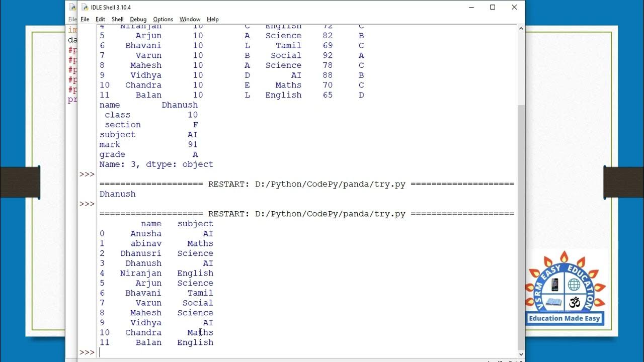Click the standalone 'Dhanush' output line
Viewport: 644px width, 362px height.
pyautogui.click(x=118, y=194)
